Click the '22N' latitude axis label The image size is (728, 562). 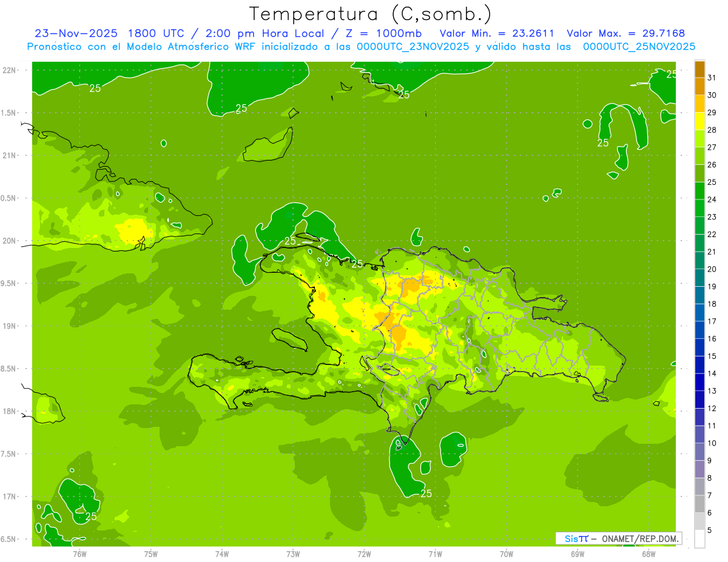pos(10,70)
